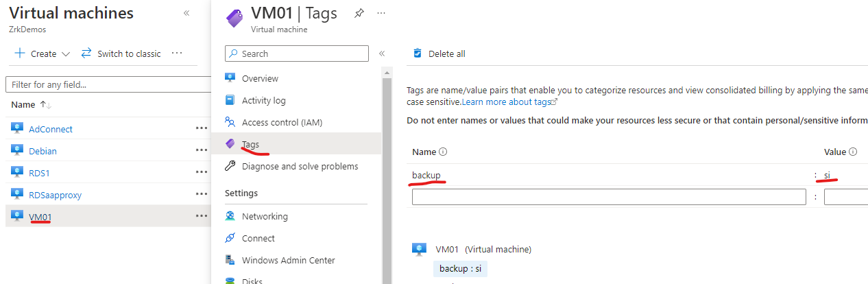Open the Debian row ellipsis menu
Viewport: 868px width, 284px height.
coord(201,150)
